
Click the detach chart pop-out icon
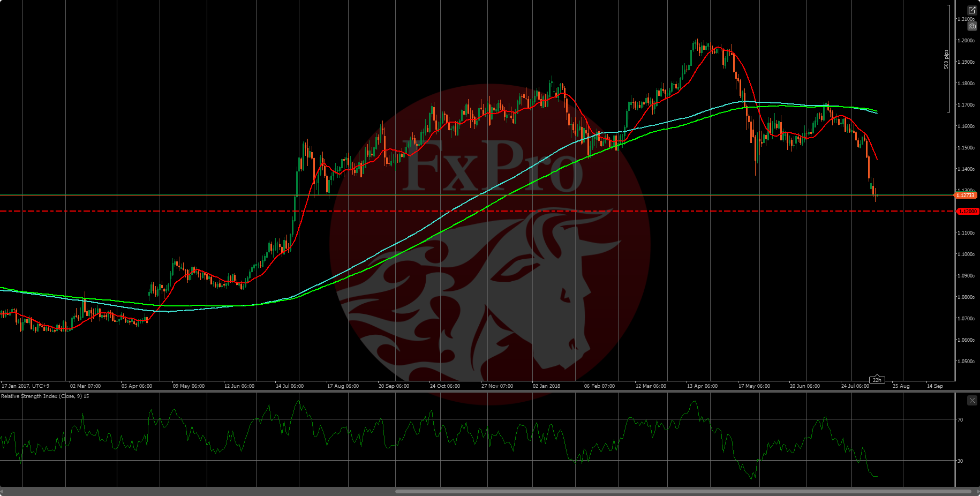971,10
